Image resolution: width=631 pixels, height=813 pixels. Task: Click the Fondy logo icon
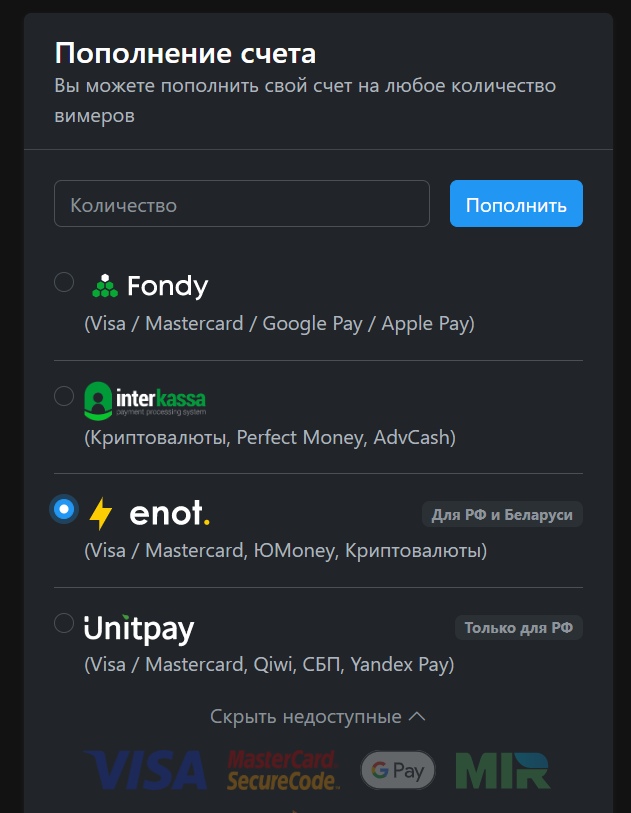tap(104, 286)
